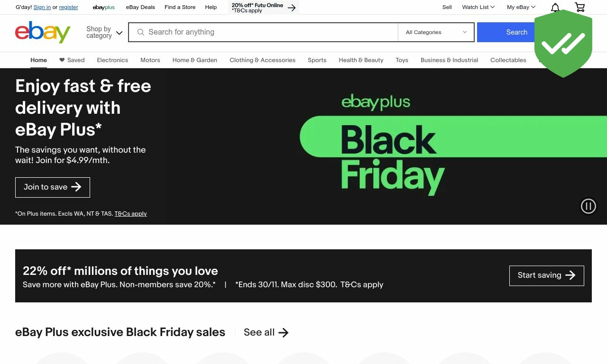Open the notifications bell icon
Screen dimensions: 607x364
[x=555, y=7]
